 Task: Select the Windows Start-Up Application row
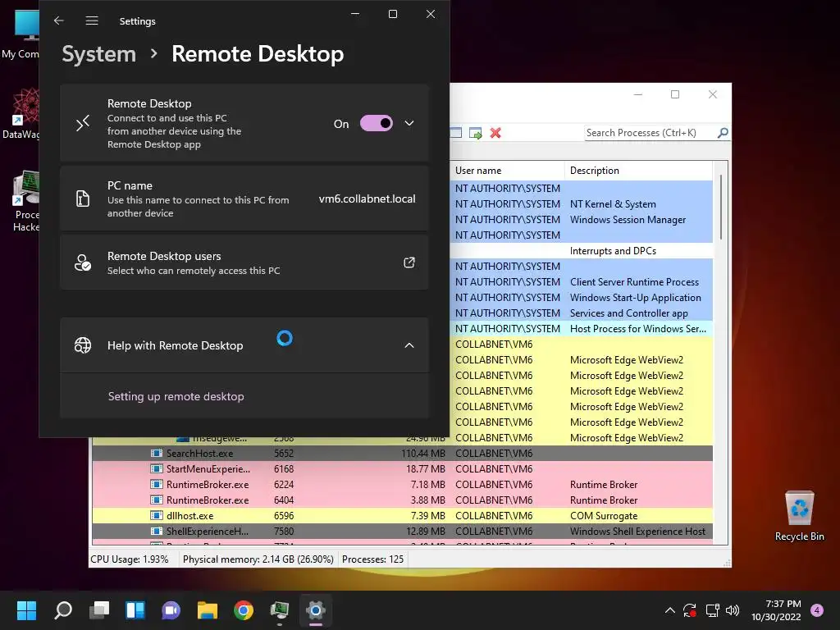[x=582, y=297]
